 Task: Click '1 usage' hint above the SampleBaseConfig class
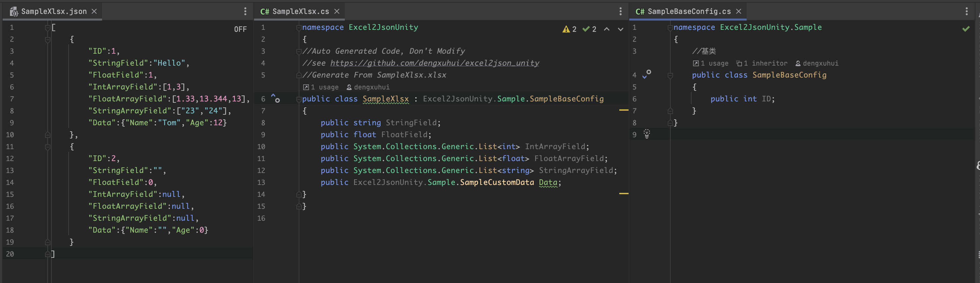coord(711,64)
